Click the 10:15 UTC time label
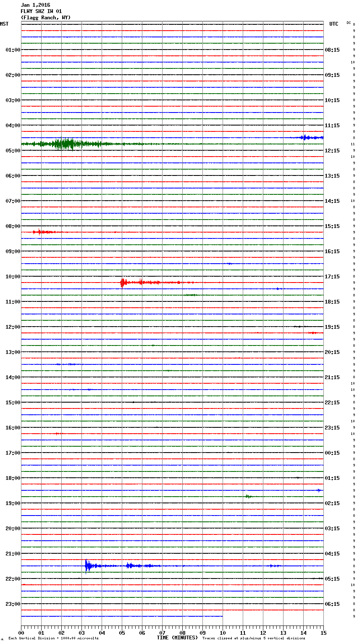 [332, 100]
